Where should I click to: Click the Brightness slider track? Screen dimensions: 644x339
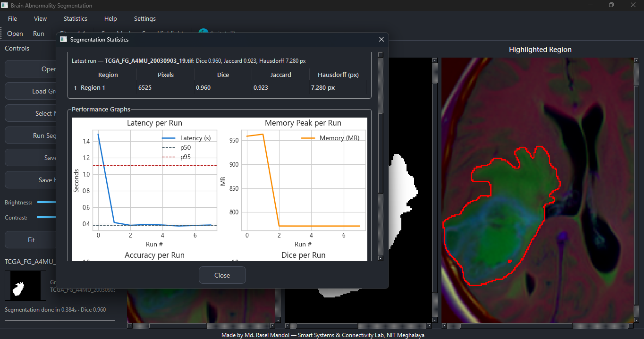[46, 202]
